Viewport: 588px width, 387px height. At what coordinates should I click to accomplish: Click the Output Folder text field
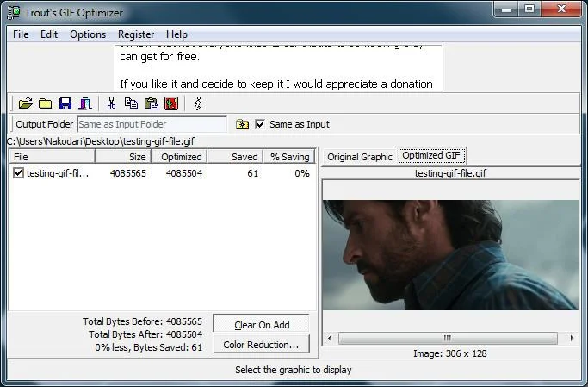[152, 124]
